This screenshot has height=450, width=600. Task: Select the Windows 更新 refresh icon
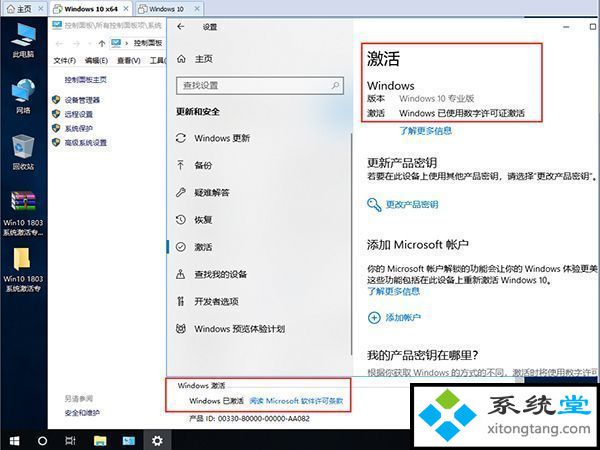tap(181, 138)
